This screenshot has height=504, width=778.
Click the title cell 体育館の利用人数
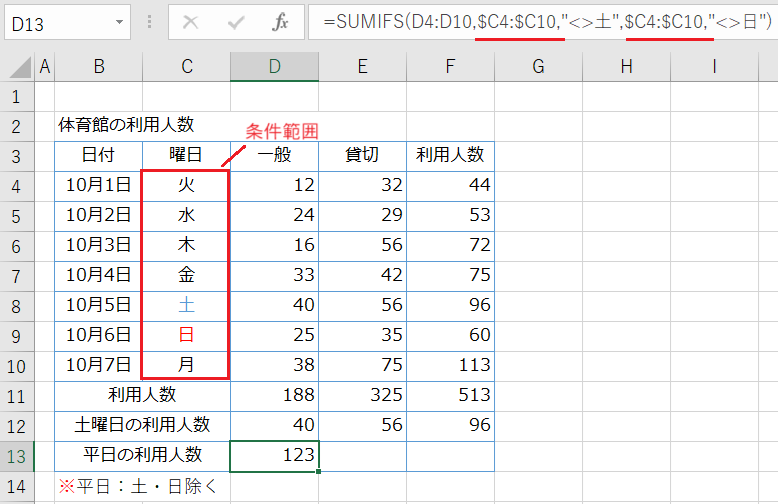pos(126,125)
